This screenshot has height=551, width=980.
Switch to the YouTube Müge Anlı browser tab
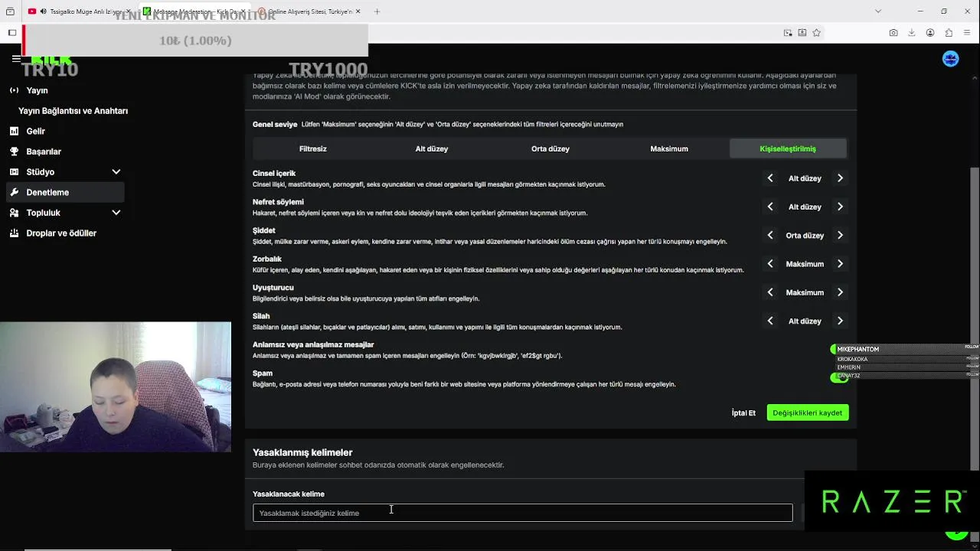point(80,11)
